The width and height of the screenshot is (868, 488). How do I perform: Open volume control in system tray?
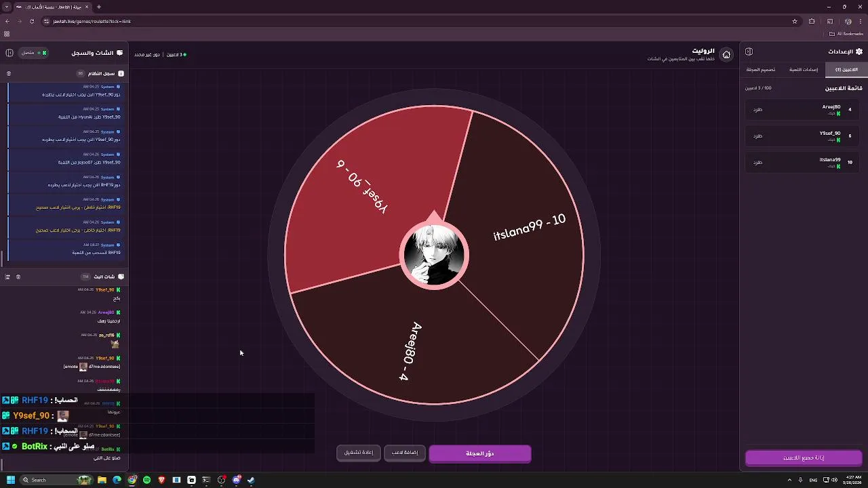click(x=833, y=480)
